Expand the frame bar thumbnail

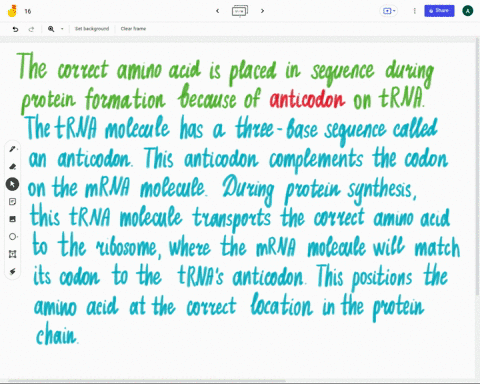point(240,11)
